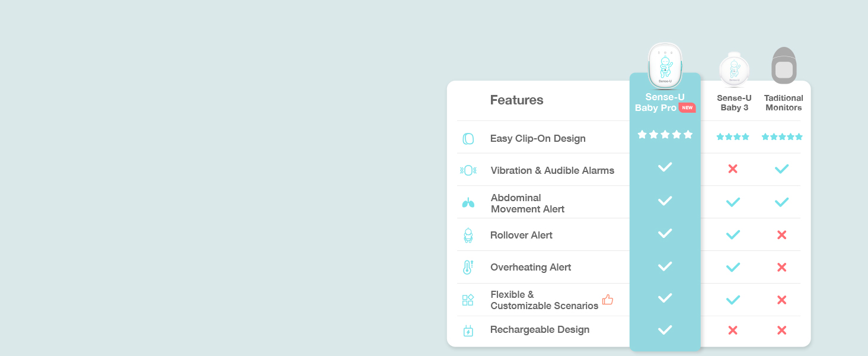Click the "Rechargeable Design" label
The width and height of the screenshot is (868, 356).
point(540,330)
